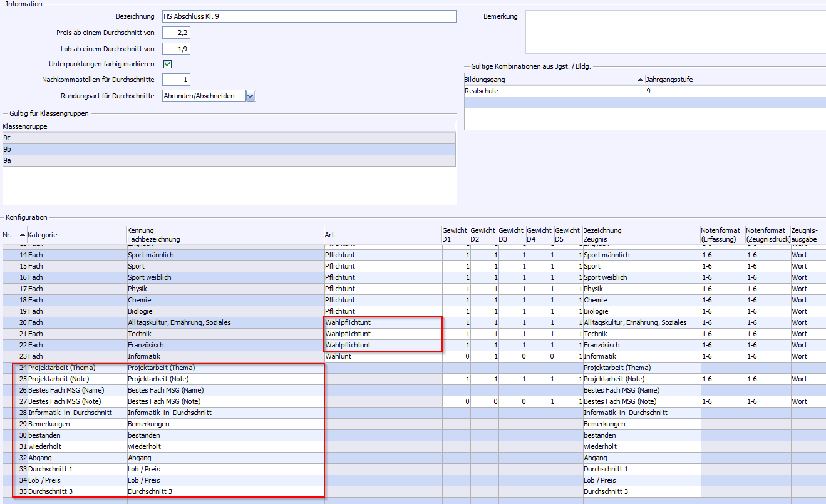Image resolution: width=826 pixels, height=504 pixels.
Task: Click Wahlpflichtunt Art cell for Französisch
Action: (382, 345)
